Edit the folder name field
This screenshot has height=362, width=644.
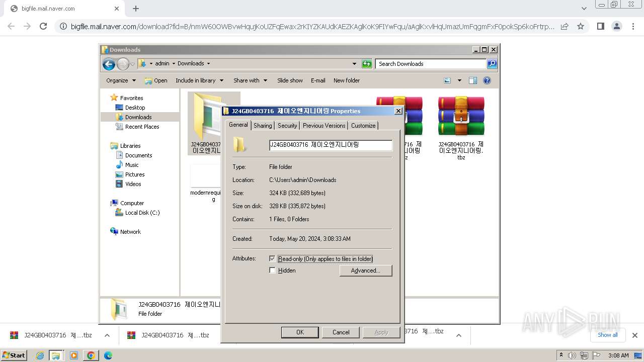tap(331, 145)
